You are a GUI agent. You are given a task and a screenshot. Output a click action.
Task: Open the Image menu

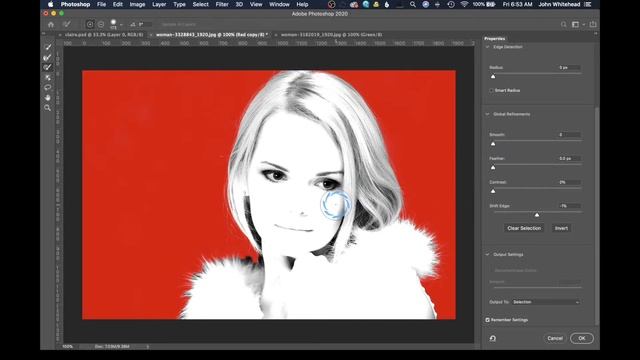(x=137, y=4)
